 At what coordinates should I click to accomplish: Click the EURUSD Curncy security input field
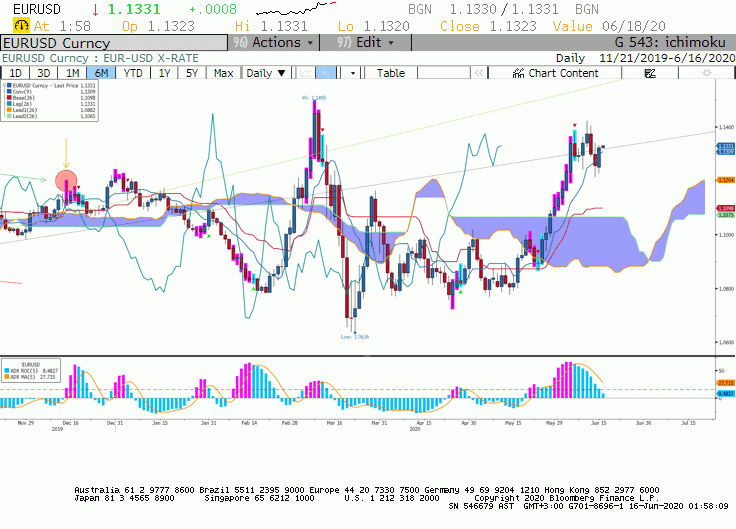point(114,43)
